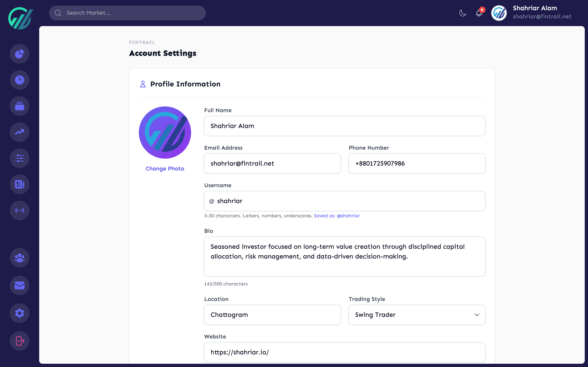Screen dimensions: 588x367
Task: Open the community members icon
Action: (x=19, y=258)
